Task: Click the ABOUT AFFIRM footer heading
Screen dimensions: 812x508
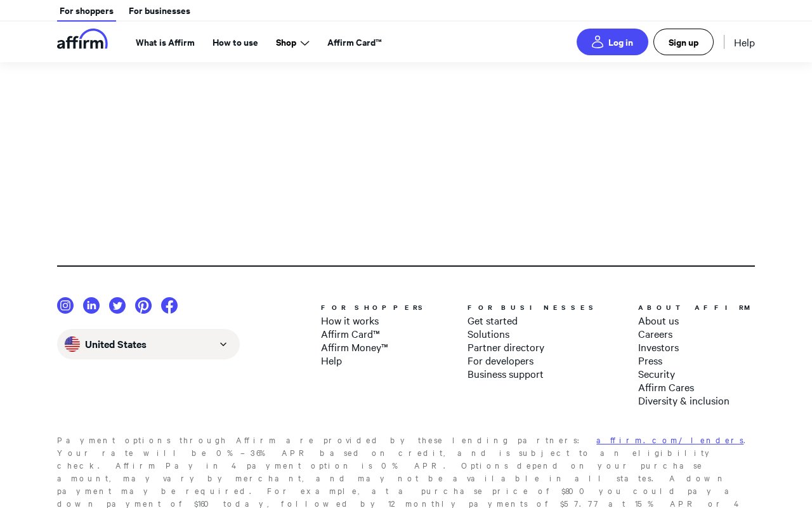Action: pos(695,307)
